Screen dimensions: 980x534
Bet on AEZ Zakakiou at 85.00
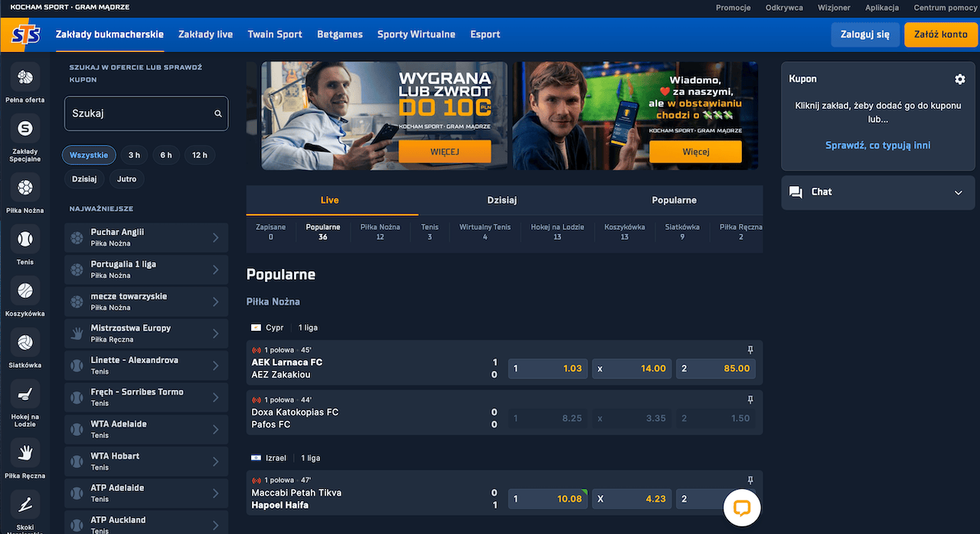[x=716, y=369]
